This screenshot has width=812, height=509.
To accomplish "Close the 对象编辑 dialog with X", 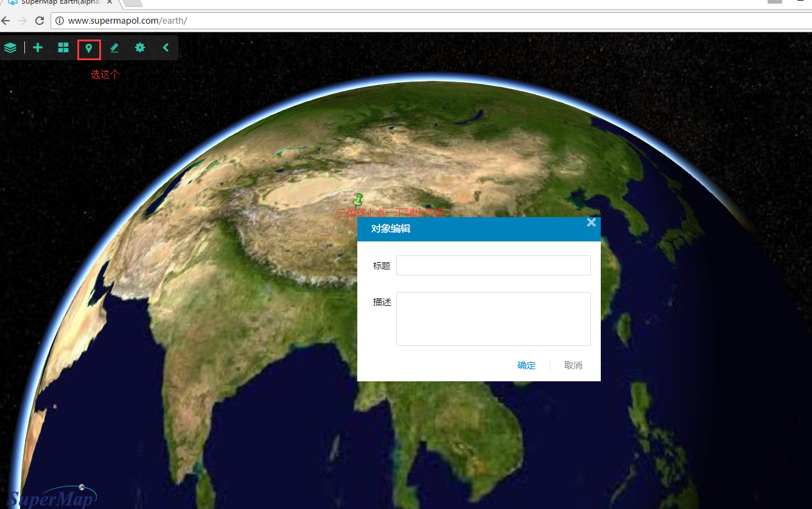I will click(591, 223).
